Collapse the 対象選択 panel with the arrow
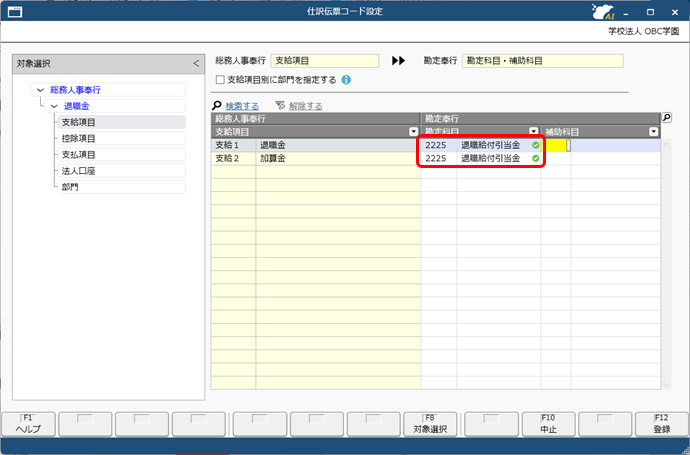 coord(196,63)
